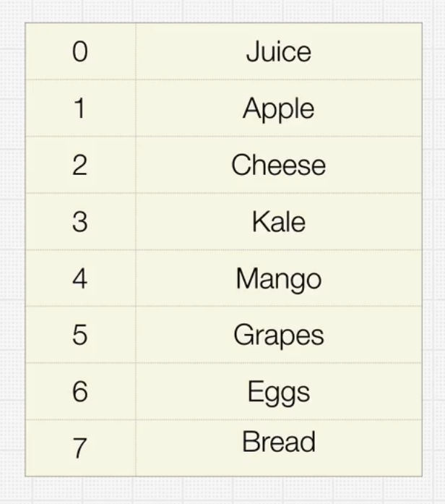
Task: Select the Kale cell
Action: point(278,221)
